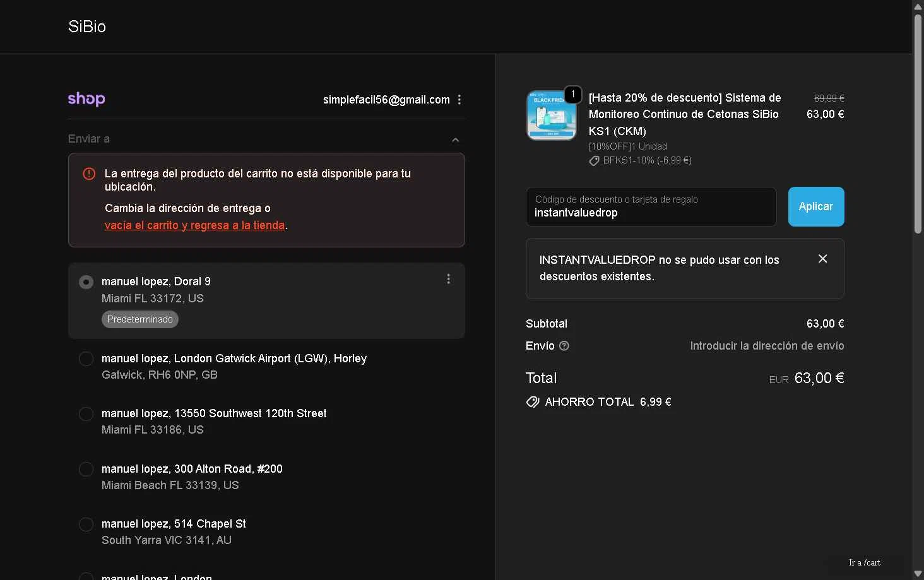This screenshot has height=580, width=924.
Task: Click the SiBio store title
Action: 87,27
